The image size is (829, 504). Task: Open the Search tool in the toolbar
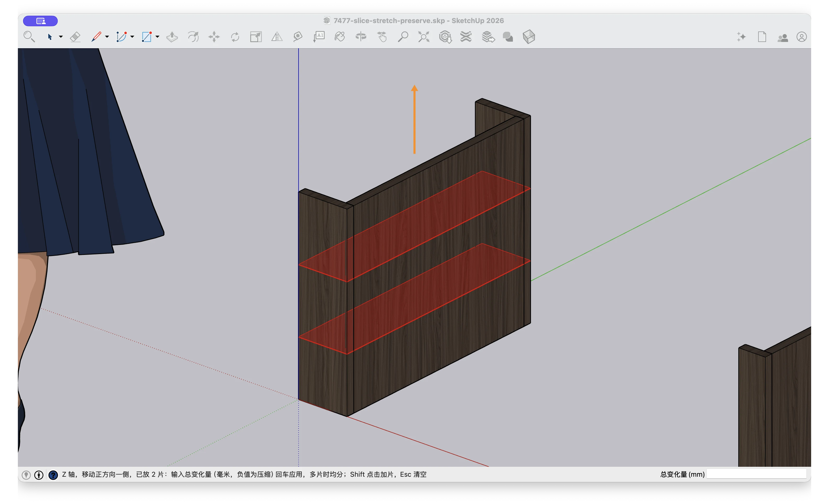29,37
